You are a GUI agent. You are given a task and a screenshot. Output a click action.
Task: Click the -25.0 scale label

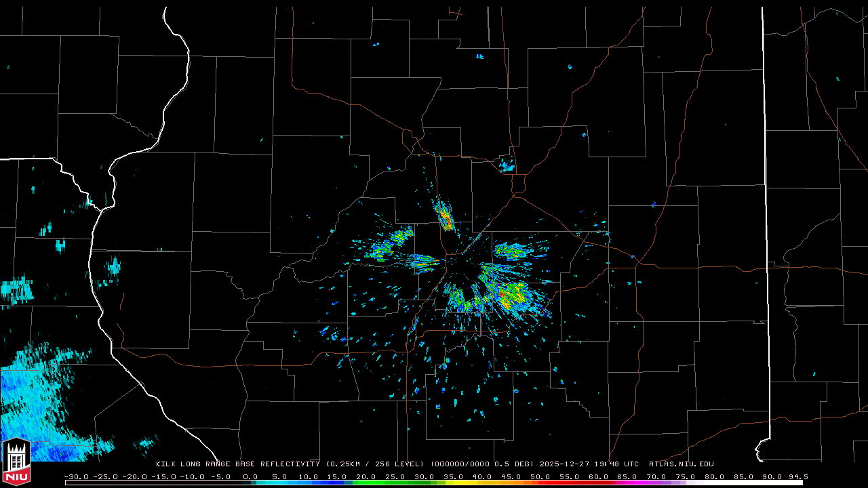pos(105,476)
